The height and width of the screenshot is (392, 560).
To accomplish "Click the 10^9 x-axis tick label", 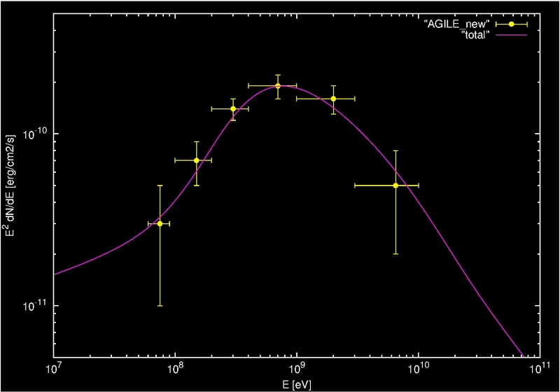I will [x=297, y=369].
